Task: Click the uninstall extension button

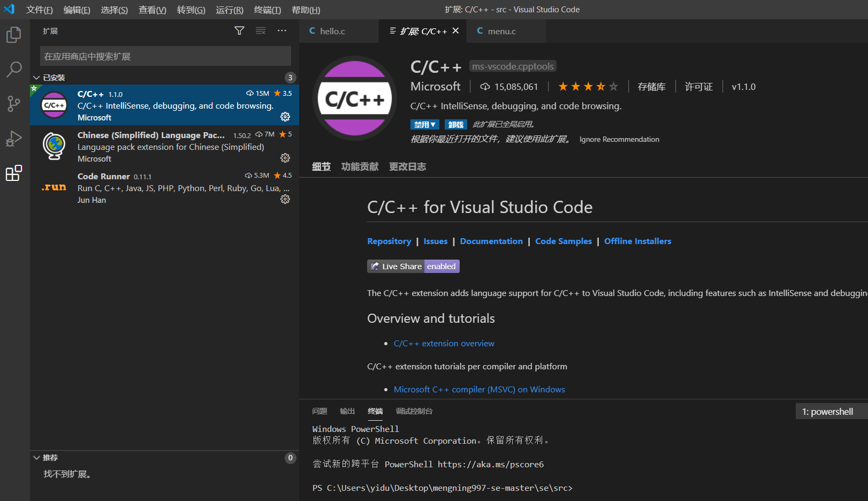Action: [455, 125]
